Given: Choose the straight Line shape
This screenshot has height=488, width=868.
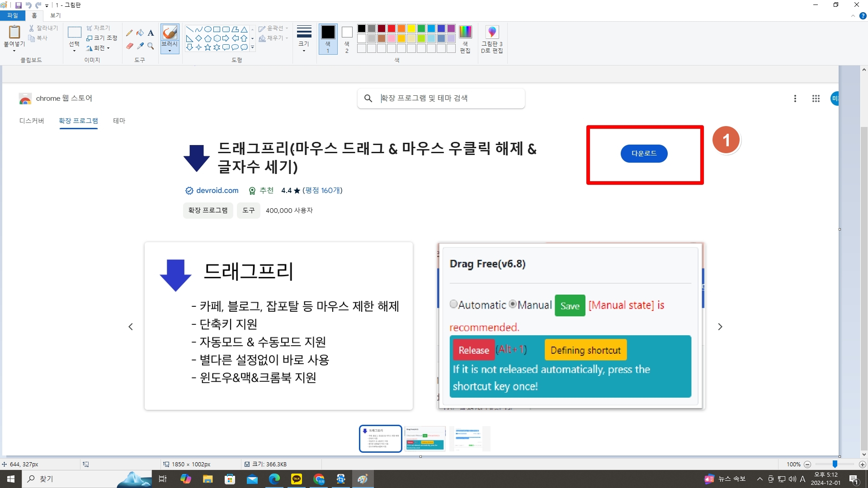Looking at the screenshot, I should pos(189,29).
